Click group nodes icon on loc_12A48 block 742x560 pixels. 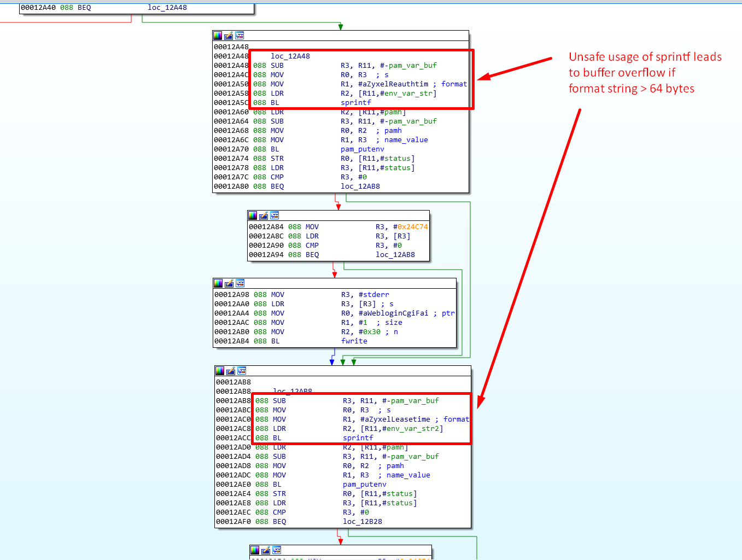pyautogui.click(x=239, y=36)
